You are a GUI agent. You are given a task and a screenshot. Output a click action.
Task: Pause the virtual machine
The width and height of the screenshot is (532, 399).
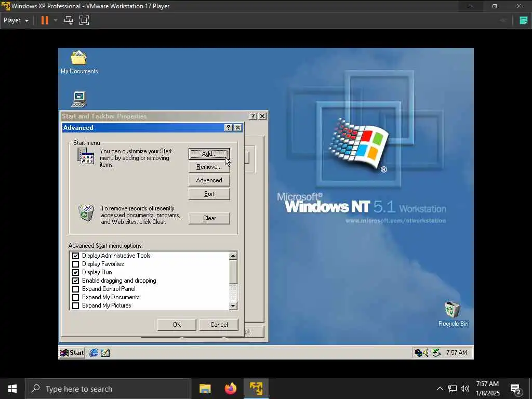coord(45,20)
